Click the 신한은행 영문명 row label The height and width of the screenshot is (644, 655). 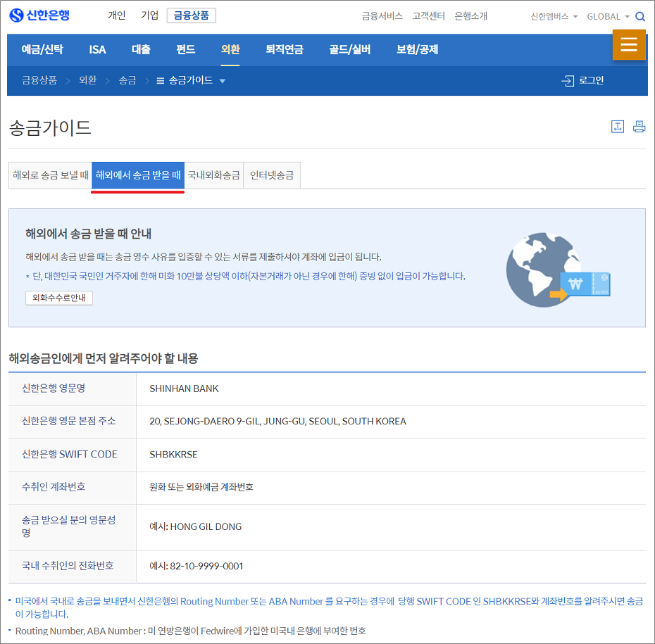point(54,388)
